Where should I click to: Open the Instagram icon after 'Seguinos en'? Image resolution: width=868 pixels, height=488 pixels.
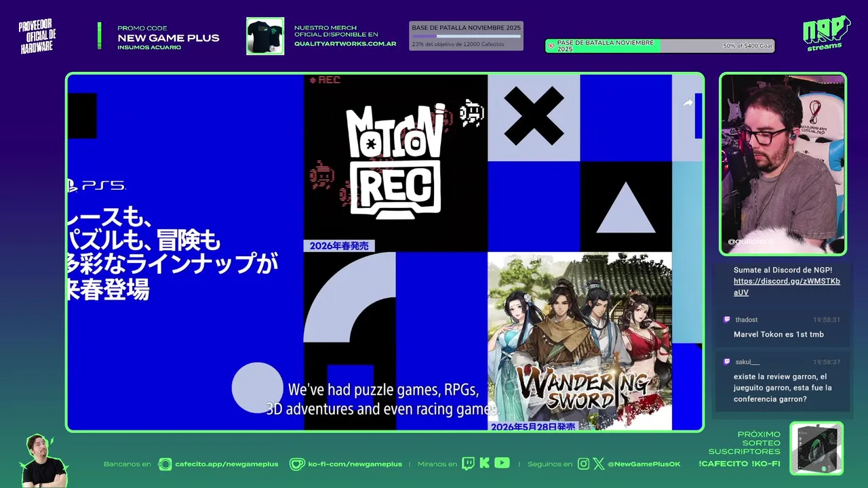583,464
